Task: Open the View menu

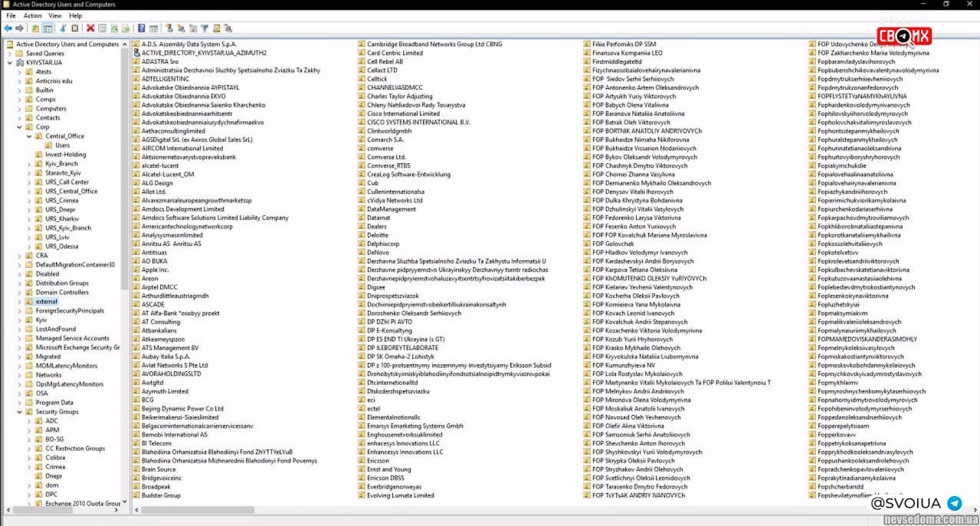Action: tap(55, 15)
